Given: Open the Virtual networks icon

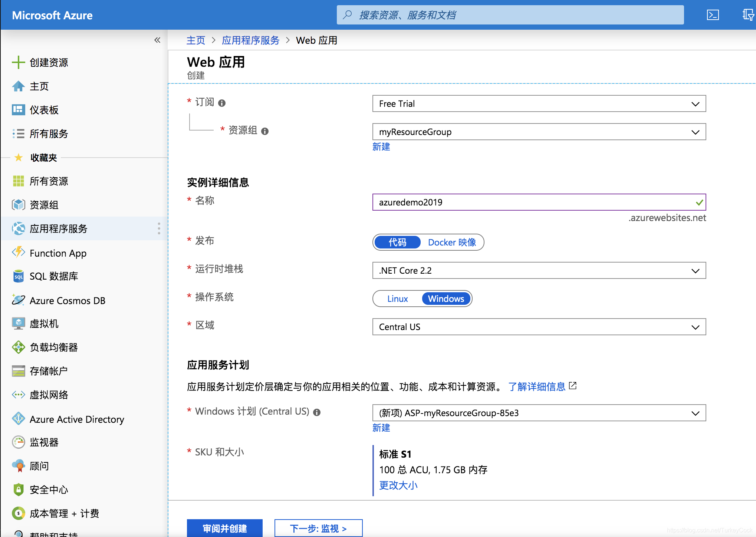Looking at the screenshot, I should pos(18,395).
